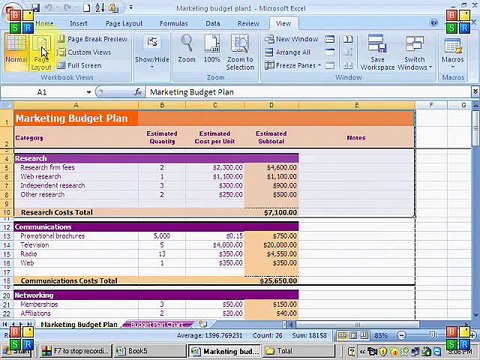Click Undo in Quick Access toolbar

[49, 8]
